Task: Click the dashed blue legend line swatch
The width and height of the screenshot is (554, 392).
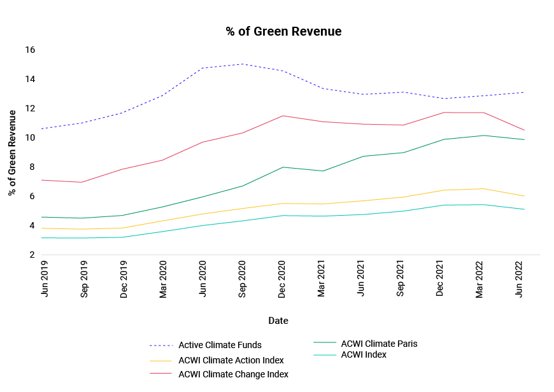Action: point(161,346)
